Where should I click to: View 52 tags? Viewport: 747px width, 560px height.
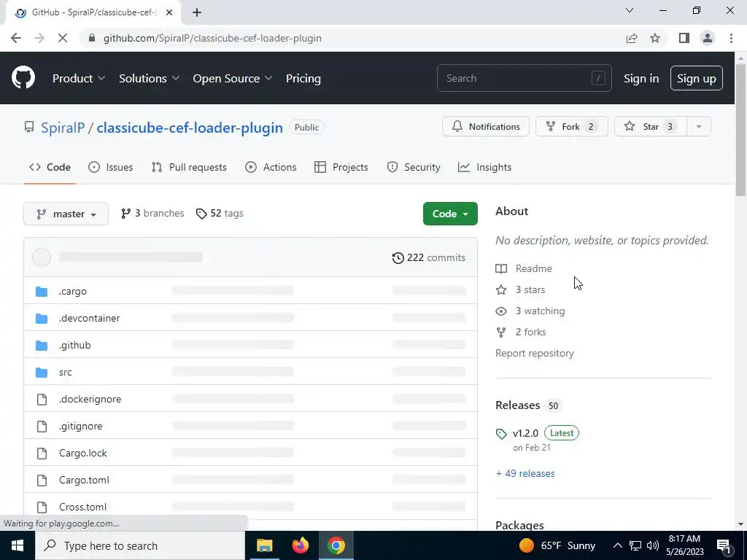pyautogui.click(x=220, y=214)
